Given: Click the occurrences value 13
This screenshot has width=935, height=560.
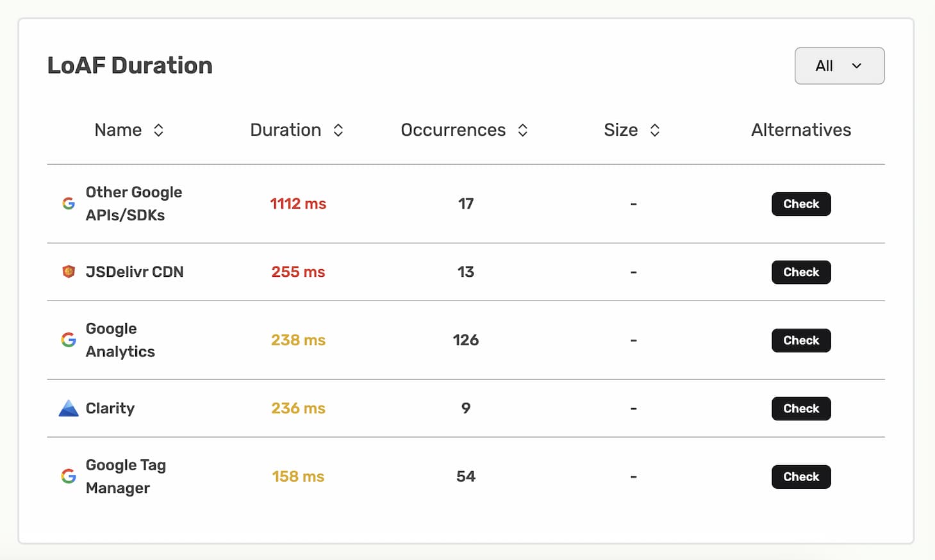Looking at the screenshot, I should 466,272.
